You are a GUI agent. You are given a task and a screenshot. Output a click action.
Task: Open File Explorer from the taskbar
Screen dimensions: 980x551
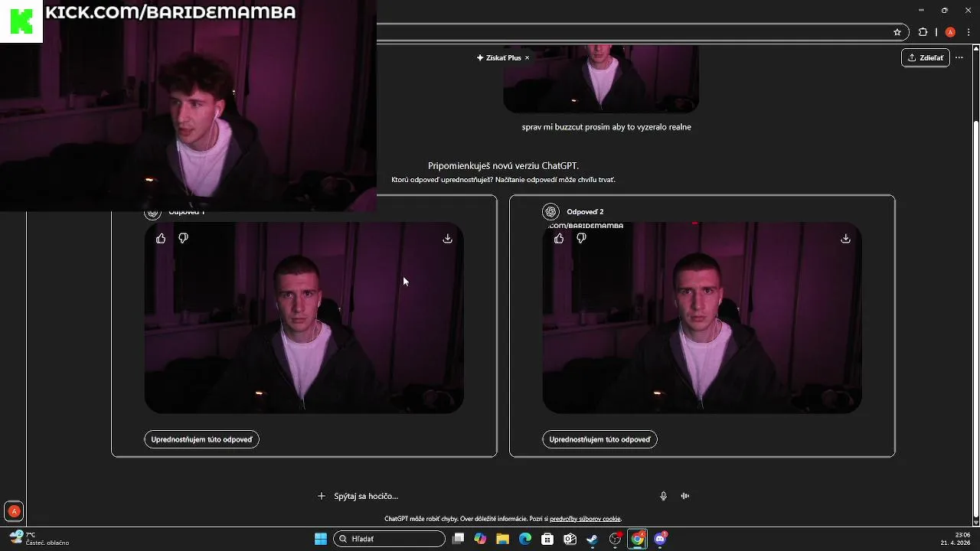[x=502, y=539]
